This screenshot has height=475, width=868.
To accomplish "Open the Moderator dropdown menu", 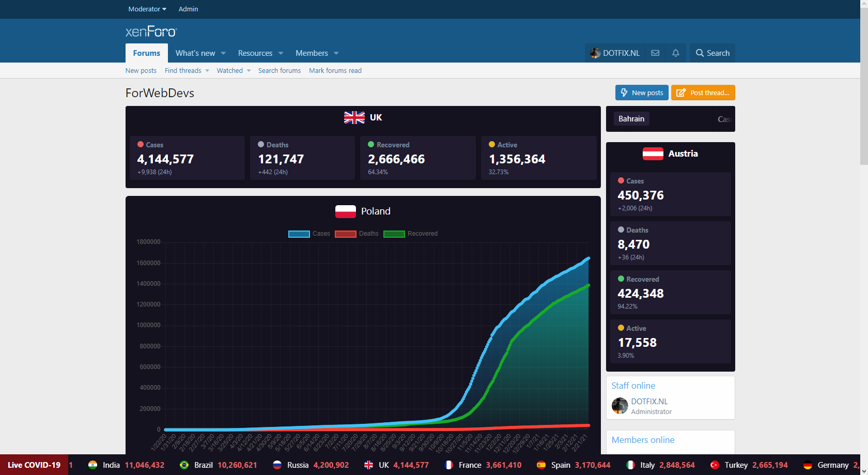I will (147, 9).
